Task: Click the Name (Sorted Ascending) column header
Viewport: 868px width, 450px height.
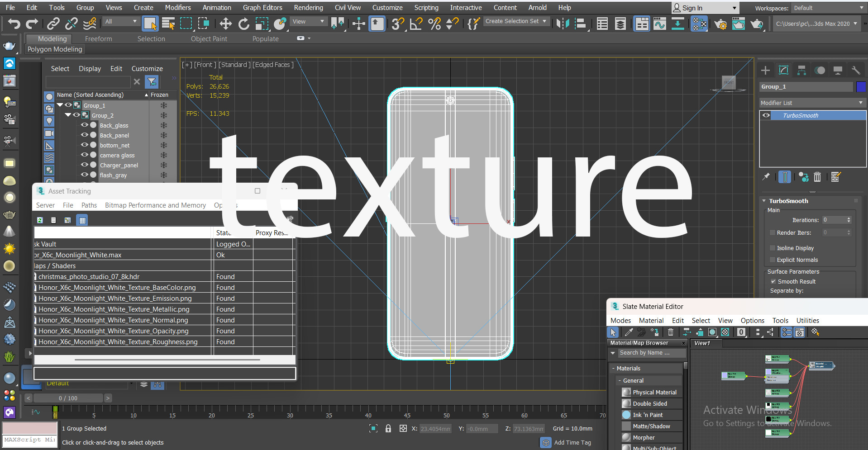Action: click(x=90, y=95)
